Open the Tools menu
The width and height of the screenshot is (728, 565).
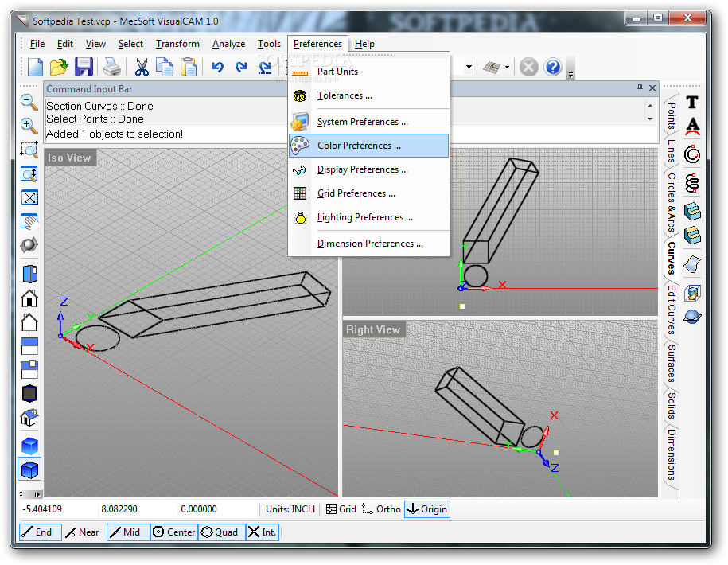[269, 44]
